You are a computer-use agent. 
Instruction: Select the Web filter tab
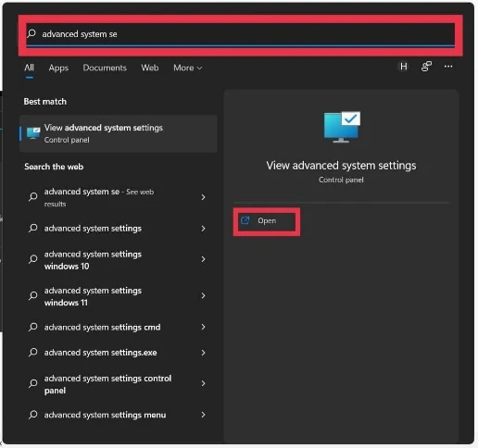point(150,68)
